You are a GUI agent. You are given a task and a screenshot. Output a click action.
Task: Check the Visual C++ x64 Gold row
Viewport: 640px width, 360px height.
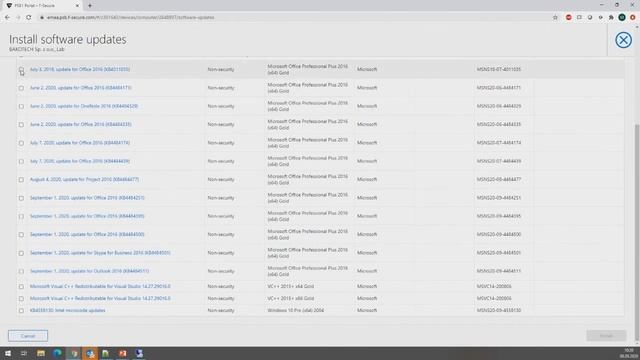coord(21,287)
